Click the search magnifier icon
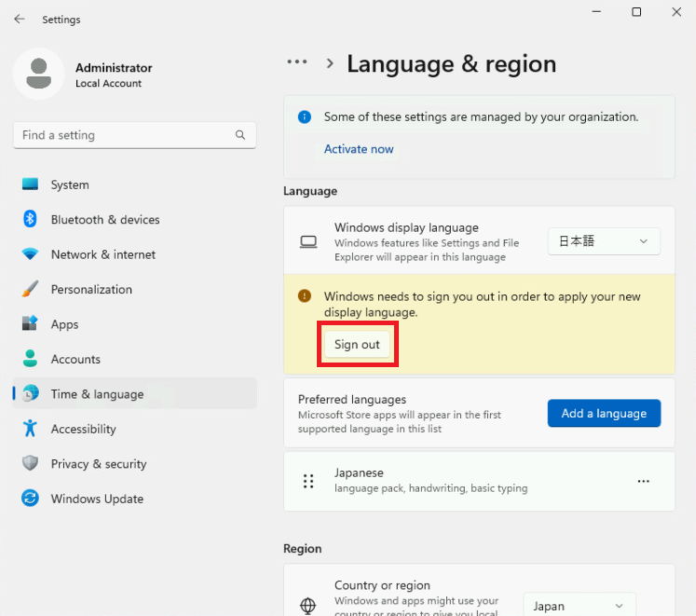696x616 pixels. tap(240, 135)
